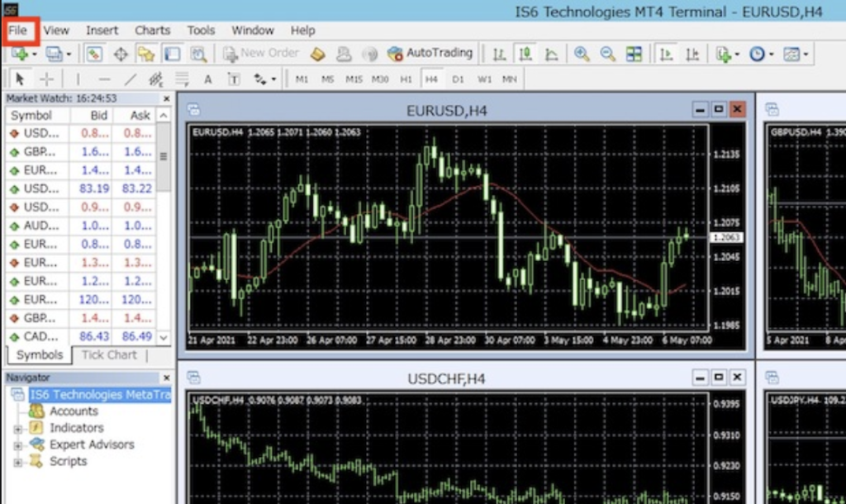Sort Market Watch by Symbol column header
846x504 pixels.
click(38, 116)
